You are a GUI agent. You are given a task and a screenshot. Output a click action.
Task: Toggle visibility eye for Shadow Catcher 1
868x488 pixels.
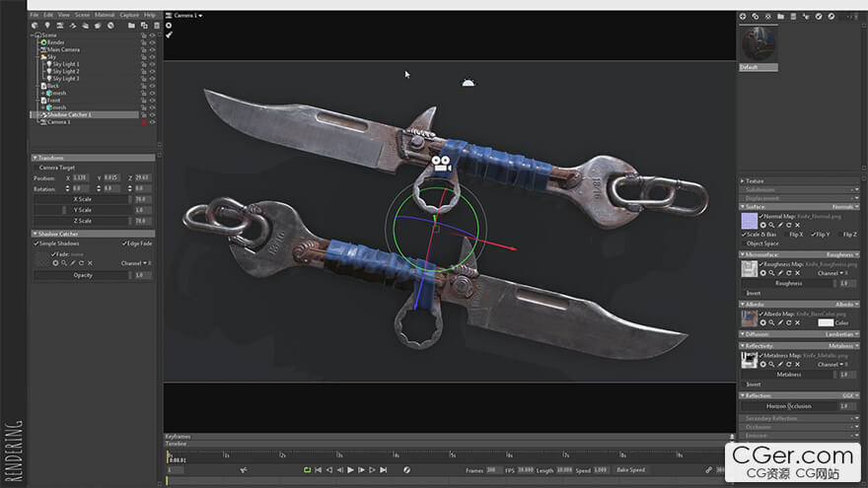point(152,114)
